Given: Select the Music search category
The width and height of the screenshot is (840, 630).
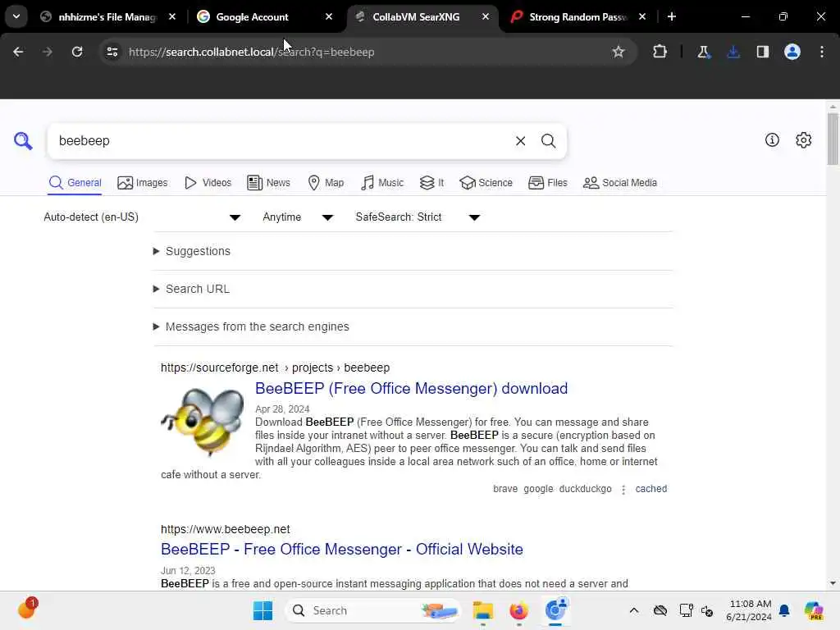Looking at the screenshot, I should pos(382,183).
